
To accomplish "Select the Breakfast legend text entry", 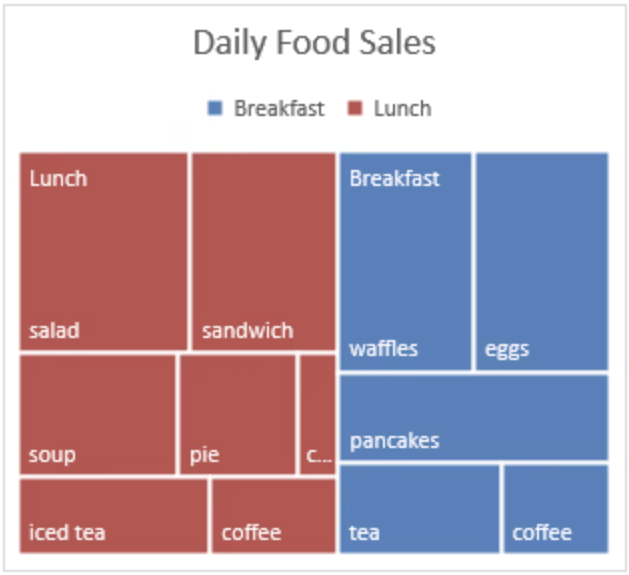I will tap(279, 109).
